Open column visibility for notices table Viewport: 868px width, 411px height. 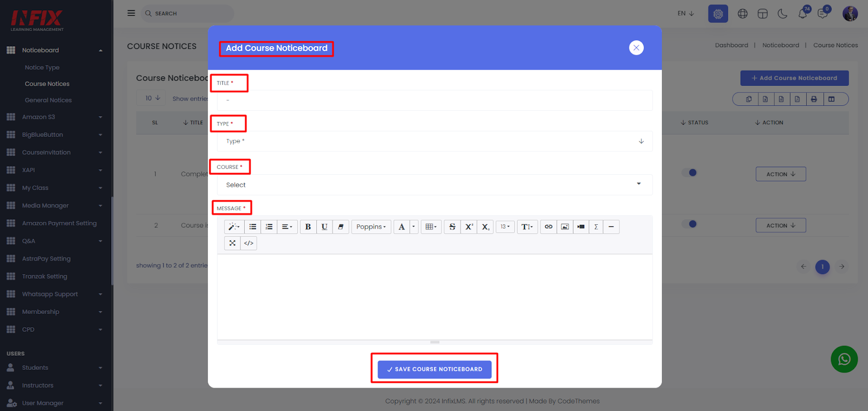tap(831, 99)
